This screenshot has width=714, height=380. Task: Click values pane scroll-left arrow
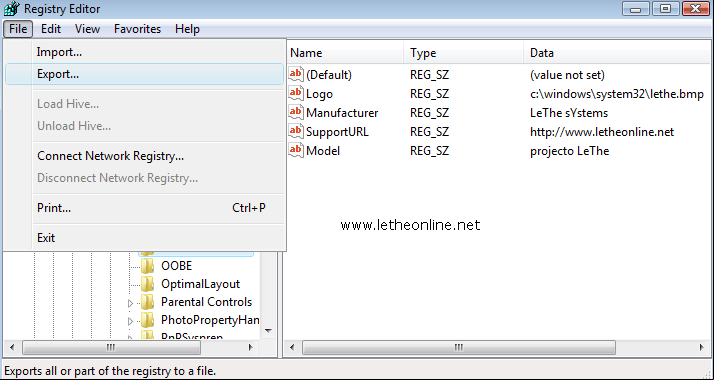click(x=292, y=348)
